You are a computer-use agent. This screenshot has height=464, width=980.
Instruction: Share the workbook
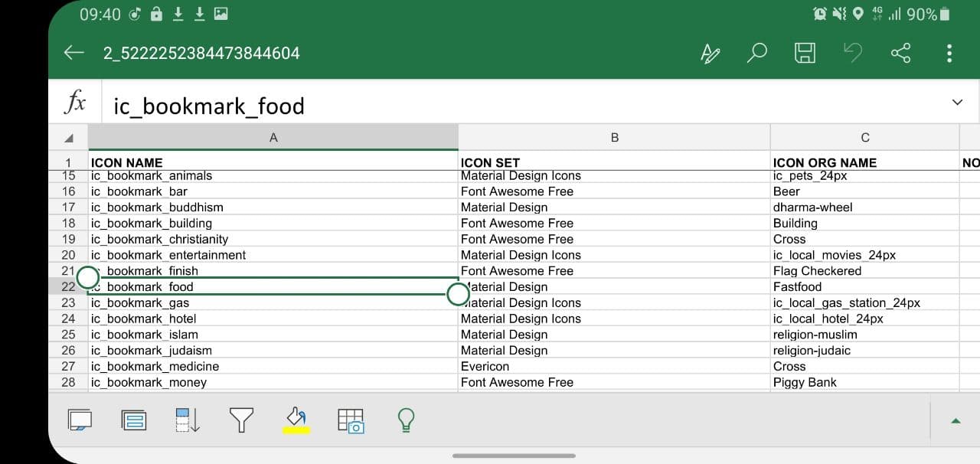[901, 53]
